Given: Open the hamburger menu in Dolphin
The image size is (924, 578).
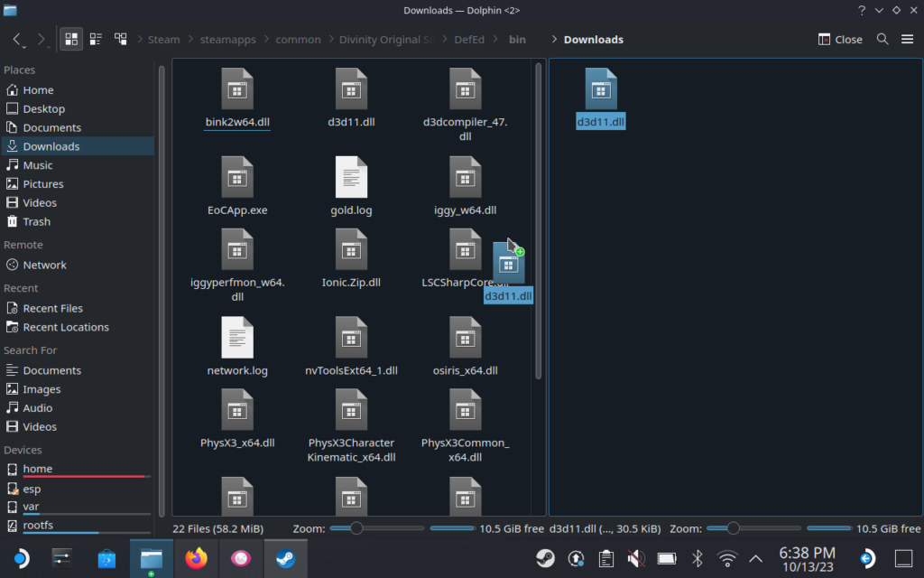Looking at the screenshot, I should point(908,40).
